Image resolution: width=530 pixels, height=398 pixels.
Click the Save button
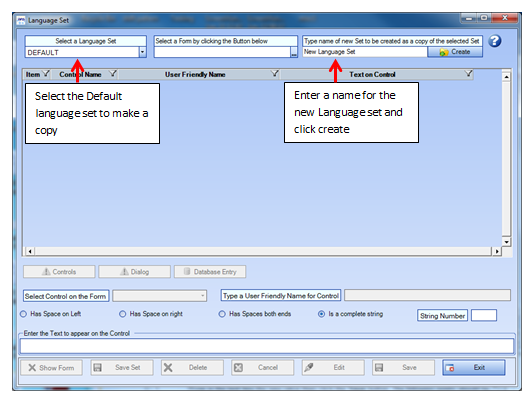click(403, 368)
